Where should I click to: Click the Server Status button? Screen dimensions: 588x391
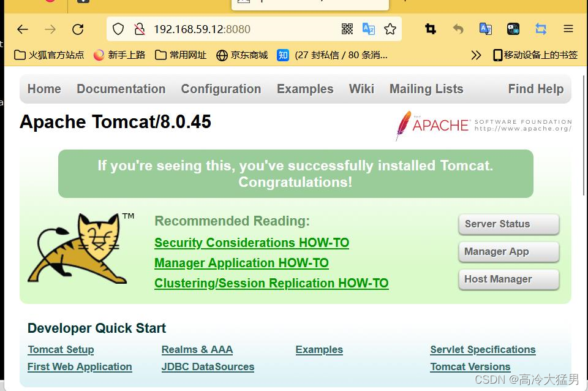(x=508, y=224)
